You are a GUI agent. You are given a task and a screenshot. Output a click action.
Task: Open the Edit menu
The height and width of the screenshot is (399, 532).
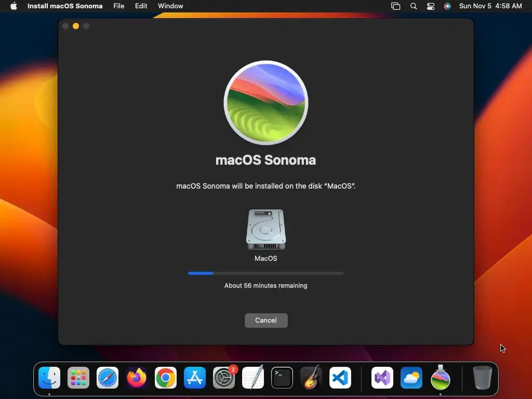141,6
